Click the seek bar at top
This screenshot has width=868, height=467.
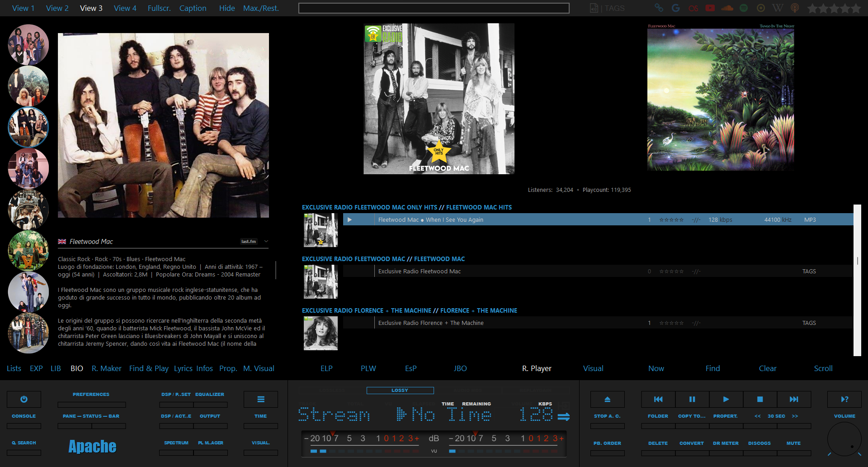click(x=434, y=8)
